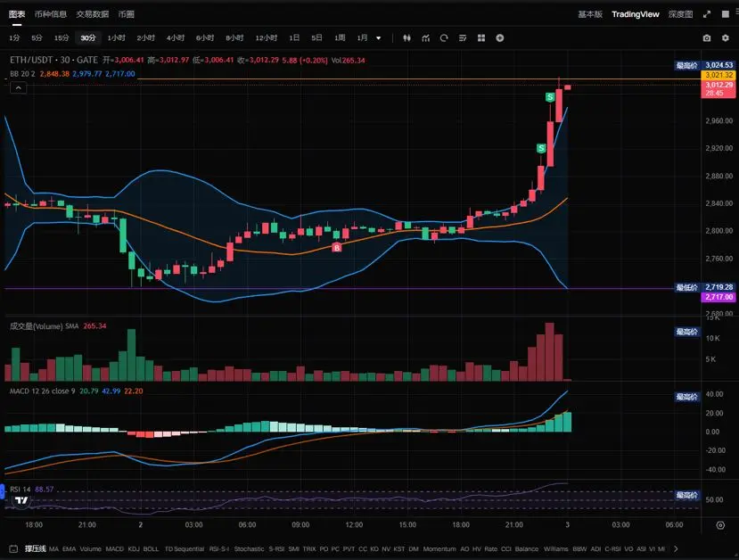The width and height of the screenshot is (739, 560).
Task: Take a chart snapshot with camera icon
Action: [x=707, y=38]
